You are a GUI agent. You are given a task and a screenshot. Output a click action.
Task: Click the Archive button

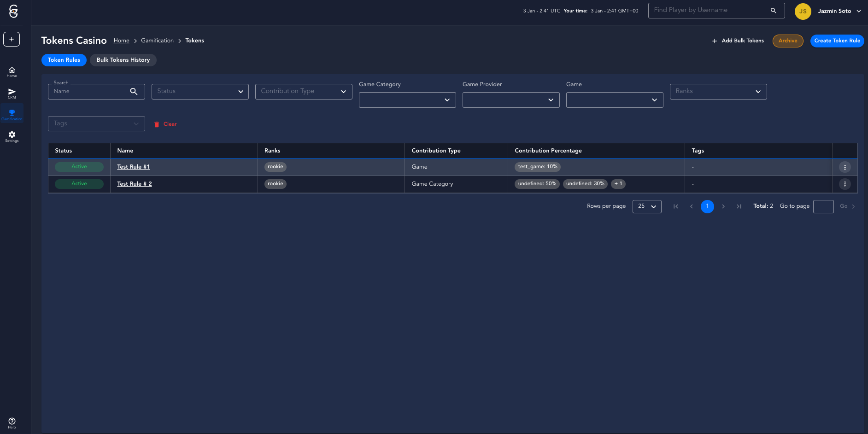pos(787,41)
